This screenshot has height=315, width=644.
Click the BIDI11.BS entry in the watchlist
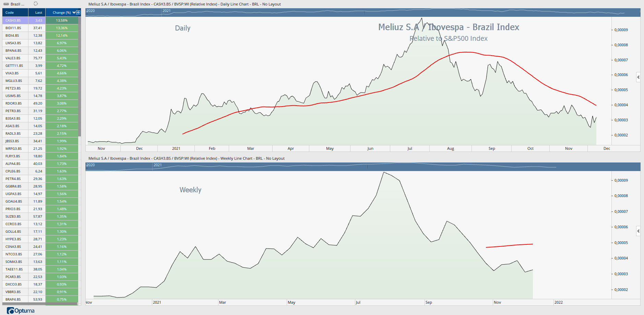tap(14, 28)
